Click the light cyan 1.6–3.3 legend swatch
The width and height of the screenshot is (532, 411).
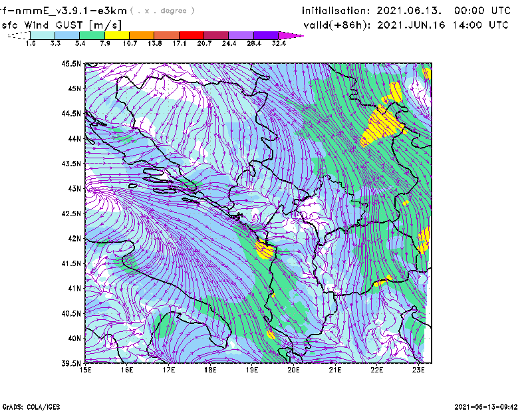coord(43,35)
